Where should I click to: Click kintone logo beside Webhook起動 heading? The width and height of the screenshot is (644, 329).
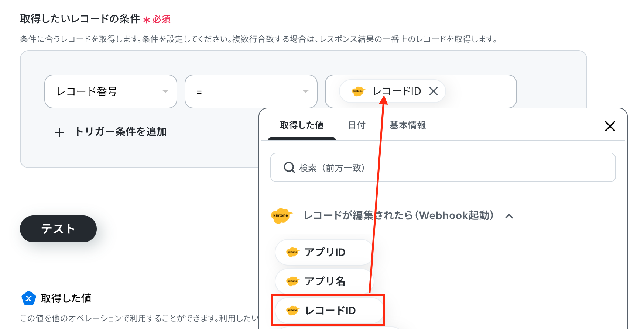coord(281,216)
